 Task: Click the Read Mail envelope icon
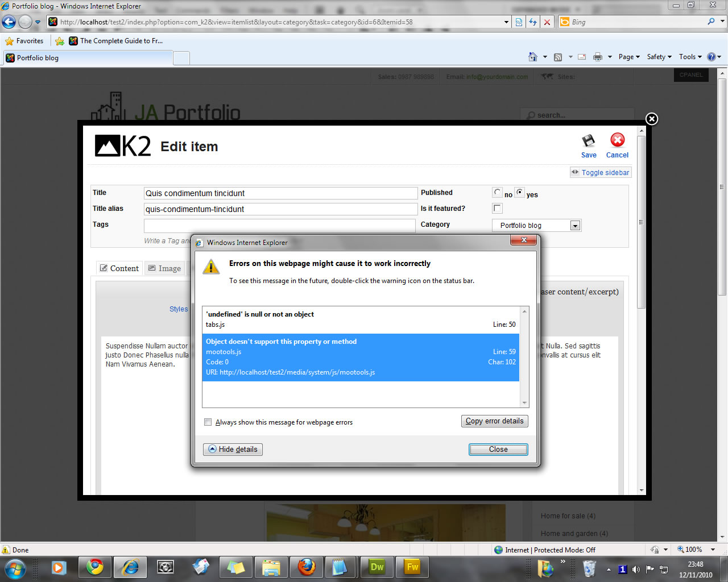pos(582,57)
